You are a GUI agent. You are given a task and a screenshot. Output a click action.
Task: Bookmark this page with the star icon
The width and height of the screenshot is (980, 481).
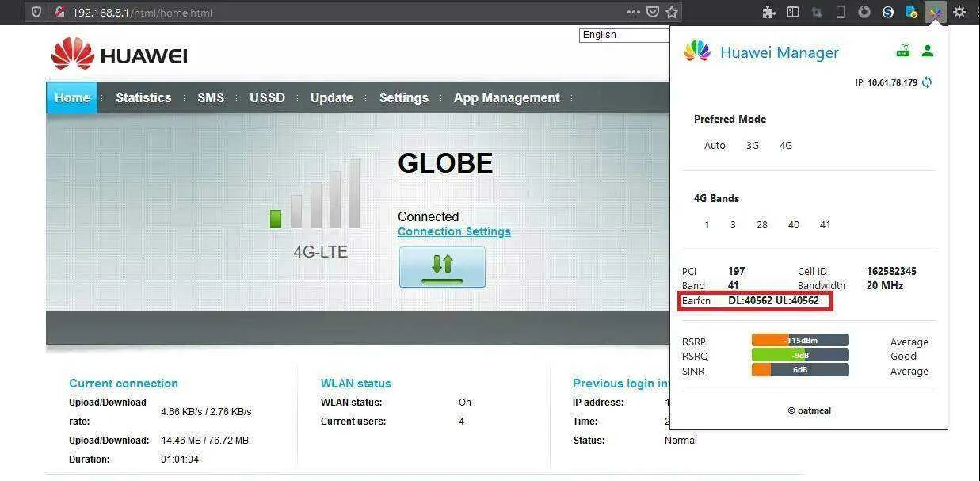(x=672, y=12)
